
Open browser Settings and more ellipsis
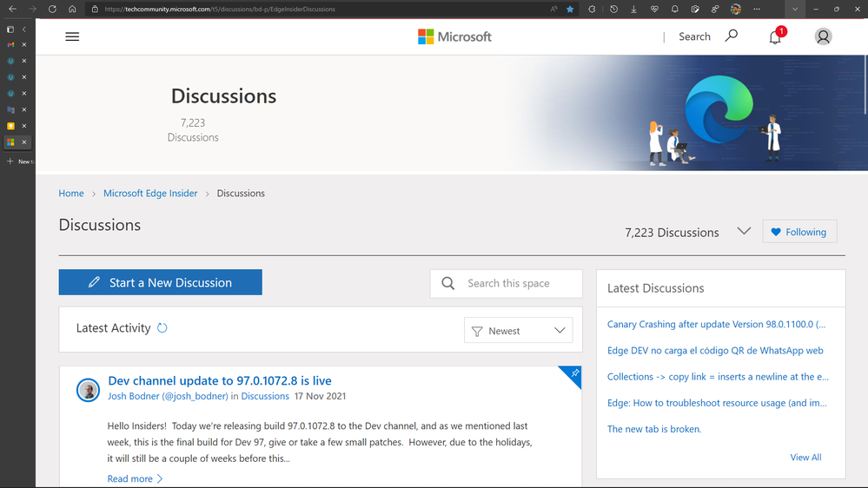(757, 9)
